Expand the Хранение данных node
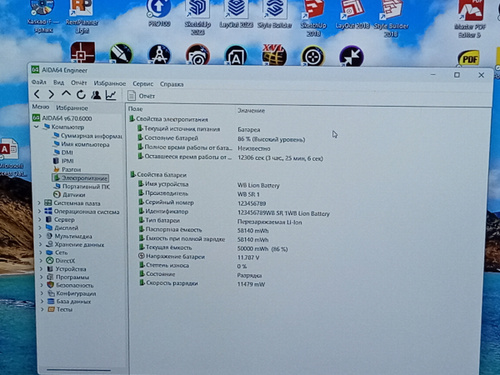The height and width of the screenshot is (375, 500). tap(41, 244)
